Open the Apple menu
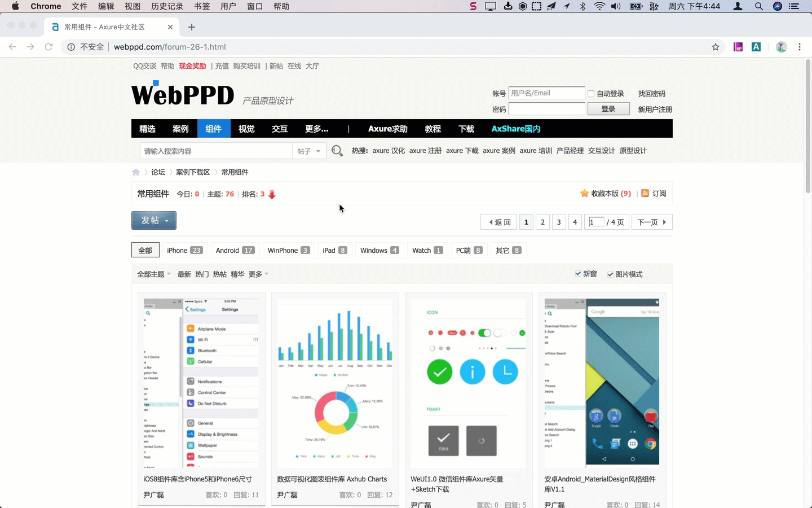Viewport: 812px width, 508px height. tap(15, 6)
